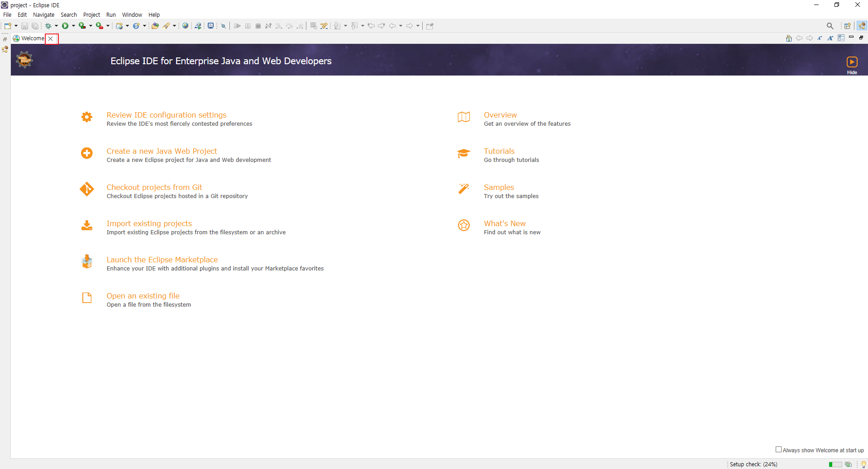The width and height of the screenshot is (868, 469).
Task: Click the Terminate stop icon
Action: click(x=258, y=26)
